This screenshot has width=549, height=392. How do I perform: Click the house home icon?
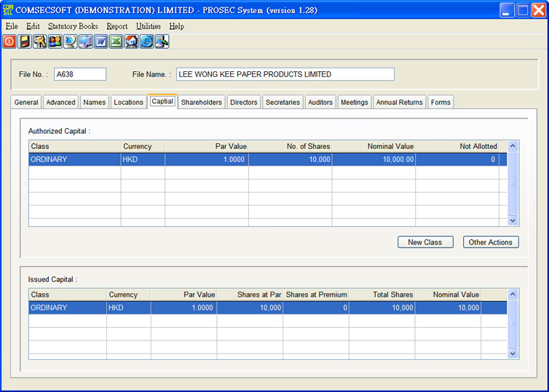click(132, 41)
